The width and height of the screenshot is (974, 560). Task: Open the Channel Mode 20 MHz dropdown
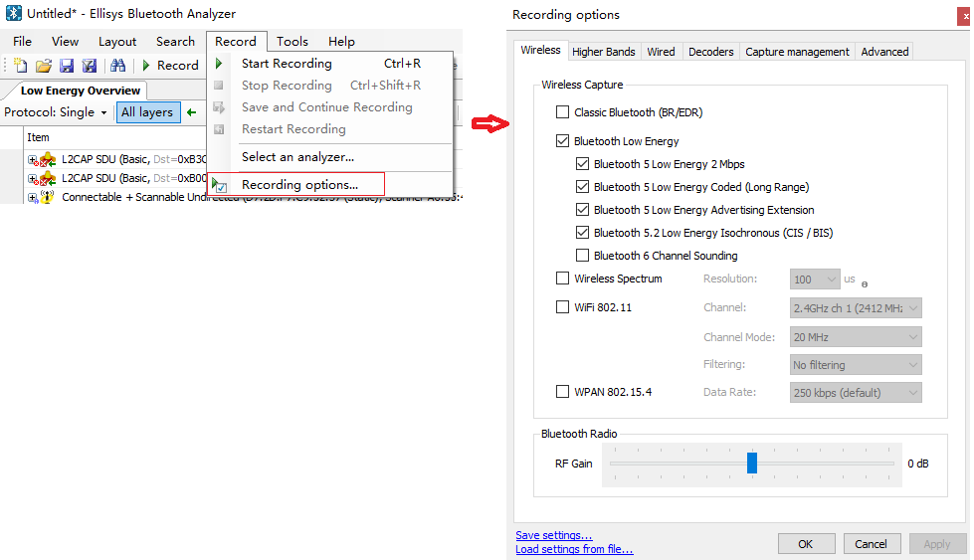click(856, 337)
